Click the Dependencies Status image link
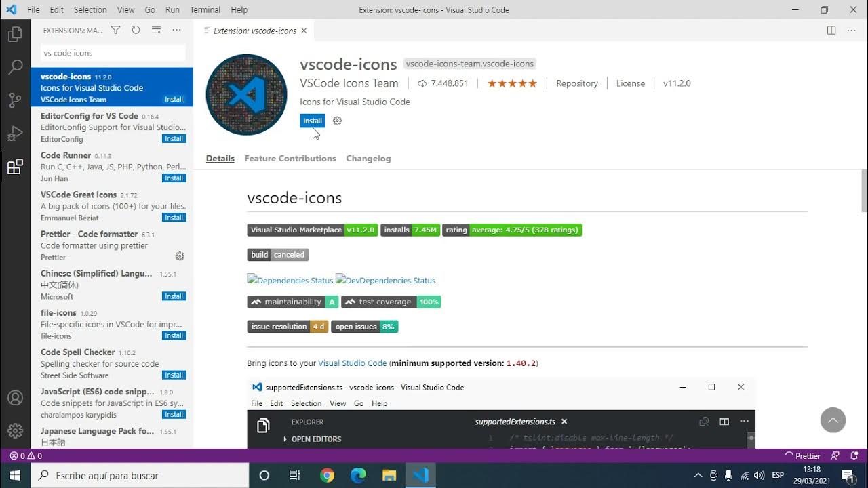The width and height of the screenshot is (868, 488). [290, 280]
